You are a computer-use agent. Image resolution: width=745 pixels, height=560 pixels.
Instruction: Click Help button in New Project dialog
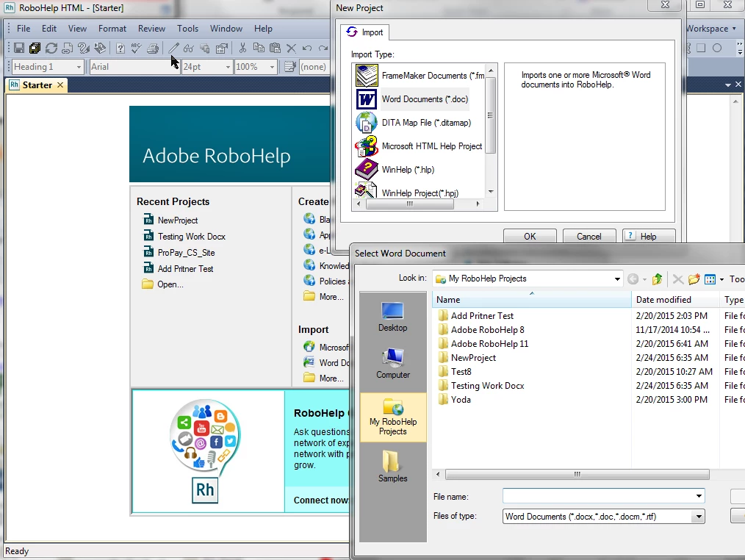click(649, 236)
